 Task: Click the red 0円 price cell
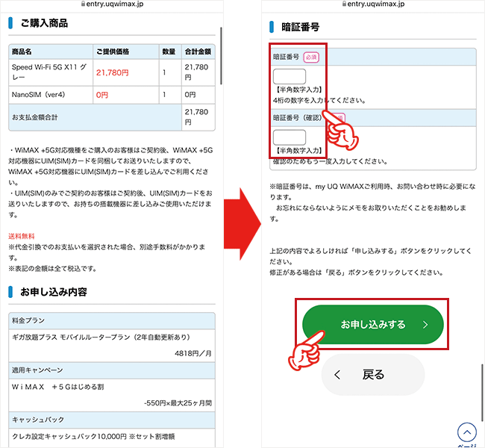[126, 95]
